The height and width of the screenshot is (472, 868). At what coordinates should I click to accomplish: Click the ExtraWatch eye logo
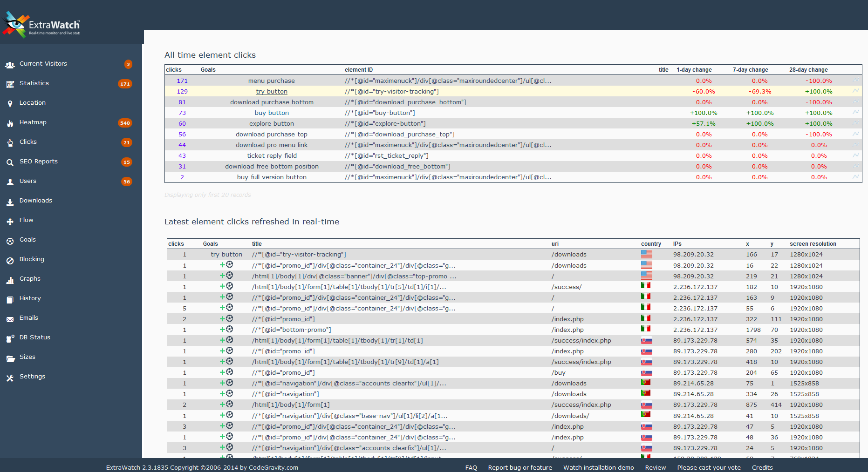[15, 24]
